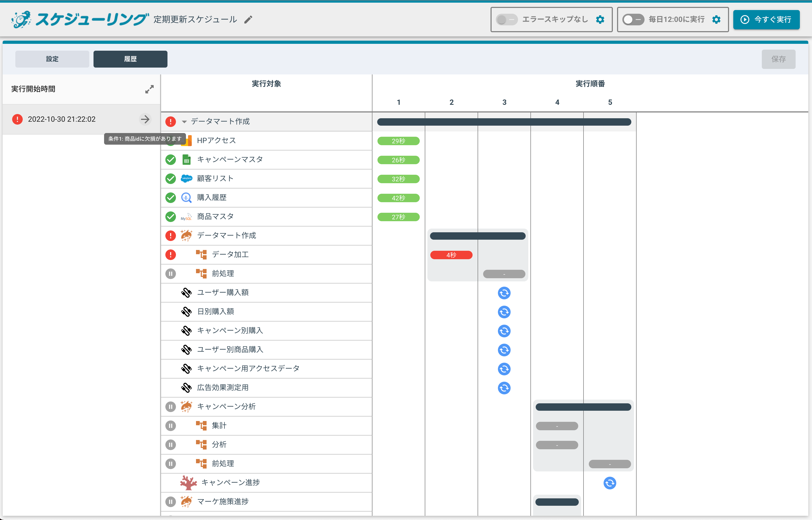Click the pause status icon on 集計 row
The image size is (812, 520).
(x=171, y=426)
